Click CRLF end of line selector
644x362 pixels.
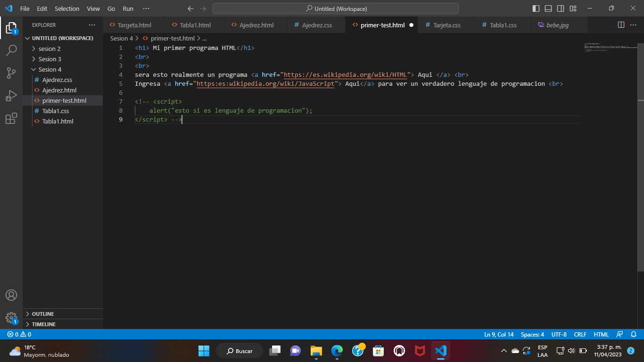click(580, 334)
